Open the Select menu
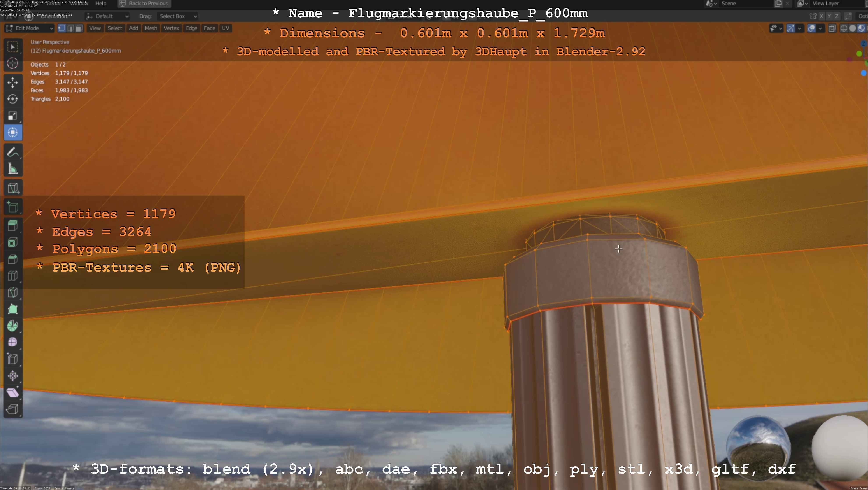The height and width of the screenshot is (490, 868). tap(115, 28)
